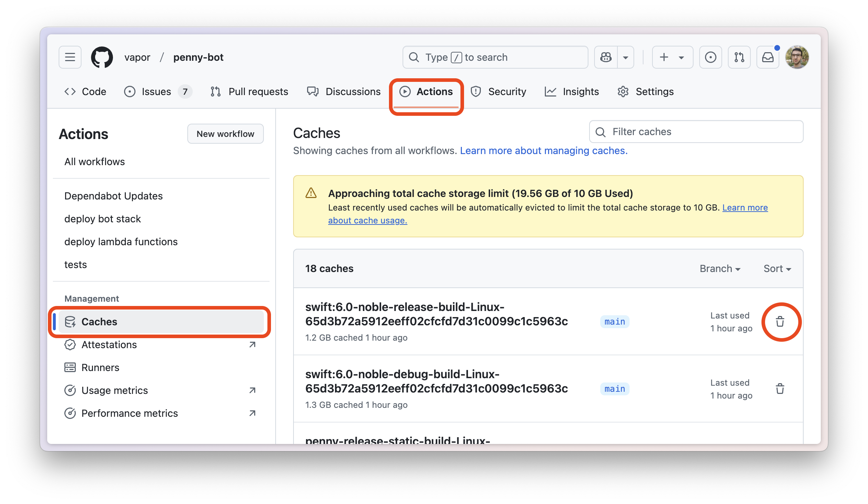This screenshot has height=504, width=868.
Task: Open the Copilot chat icon
Action: pyautogui.click(x=606, y=57)
